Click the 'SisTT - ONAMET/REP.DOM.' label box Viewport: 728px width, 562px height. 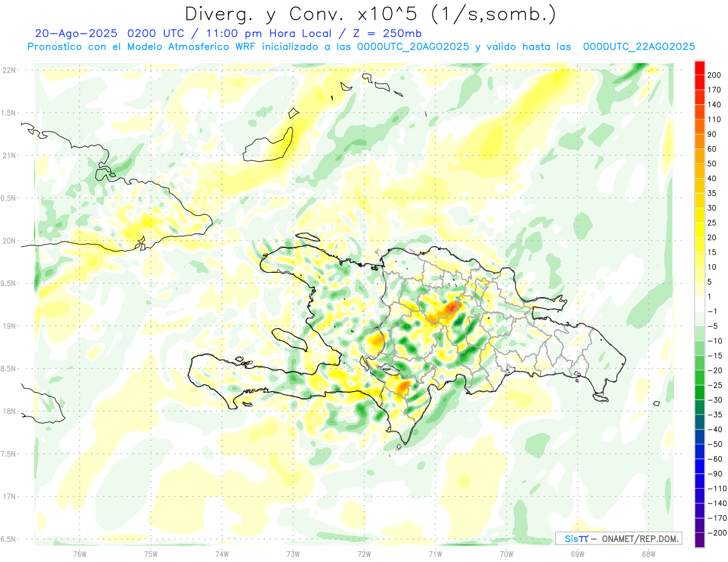(x=618, y=538)
